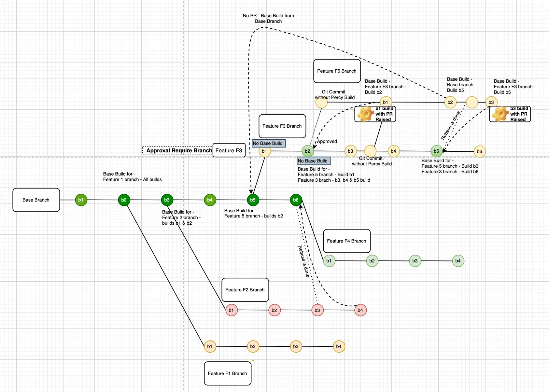Click the Feature F3 Branch box
Viewport: 549px width, 392px height.
[x=282, y=126]
